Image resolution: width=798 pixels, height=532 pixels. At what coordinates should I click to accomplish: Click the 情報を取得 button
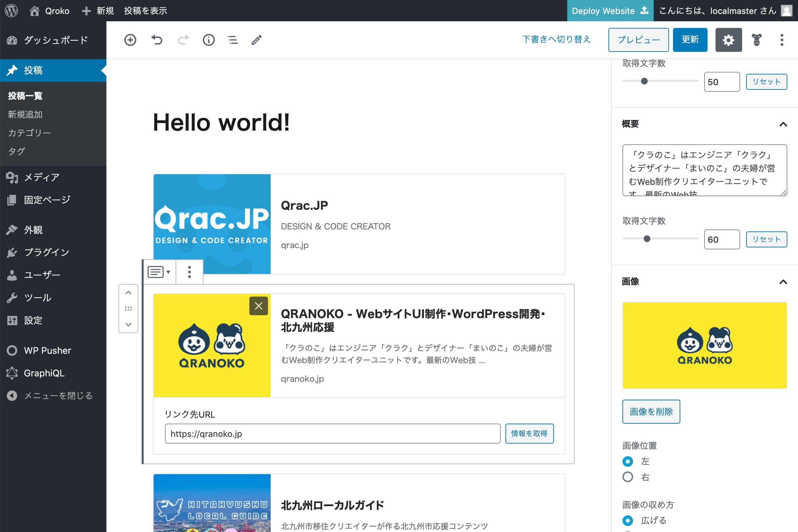click(529, 433)
